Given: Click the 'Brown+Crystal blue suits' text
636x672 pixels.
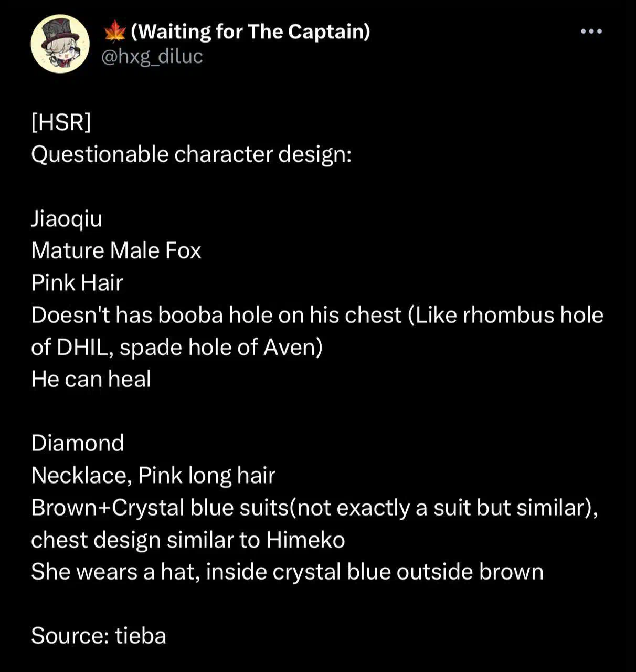Looking at the screenshot, I should 160,508.
